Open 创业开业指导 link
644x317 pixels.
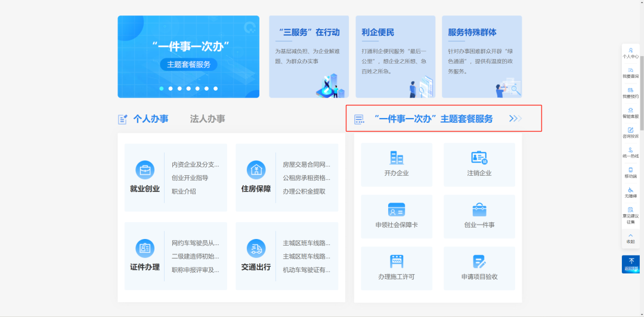(x=190, y=178)
